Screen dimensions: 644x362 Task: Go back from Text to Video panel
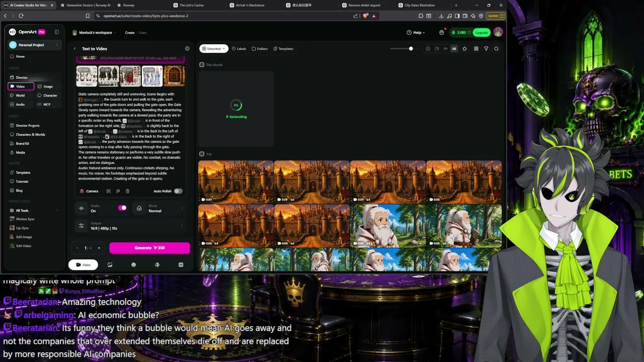point(74,49)
